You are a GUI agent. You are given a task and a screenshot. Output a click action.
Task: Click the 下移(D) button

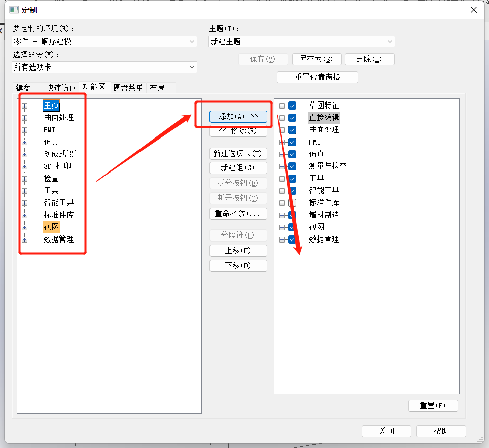[238, 266]
